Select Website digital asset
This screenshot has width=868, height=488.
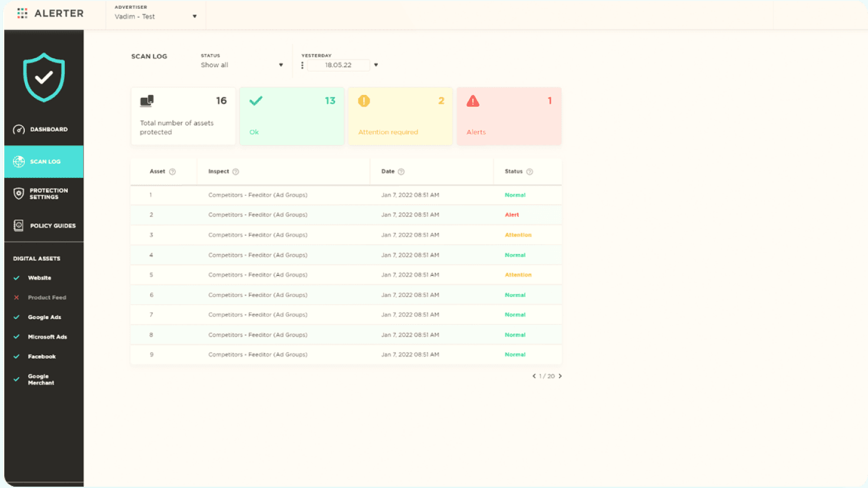[x=40, y=278]
